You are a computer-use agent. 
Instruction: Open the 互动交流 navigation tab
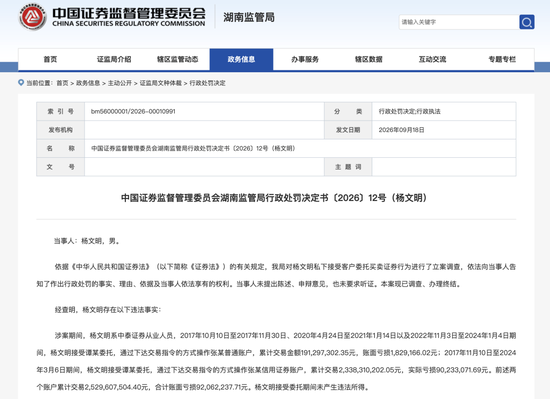click(x=432, y=59)
